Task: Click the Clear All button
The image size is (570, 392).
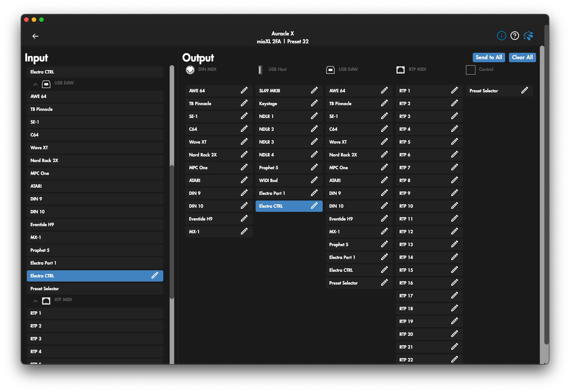Action: point(522,57)
